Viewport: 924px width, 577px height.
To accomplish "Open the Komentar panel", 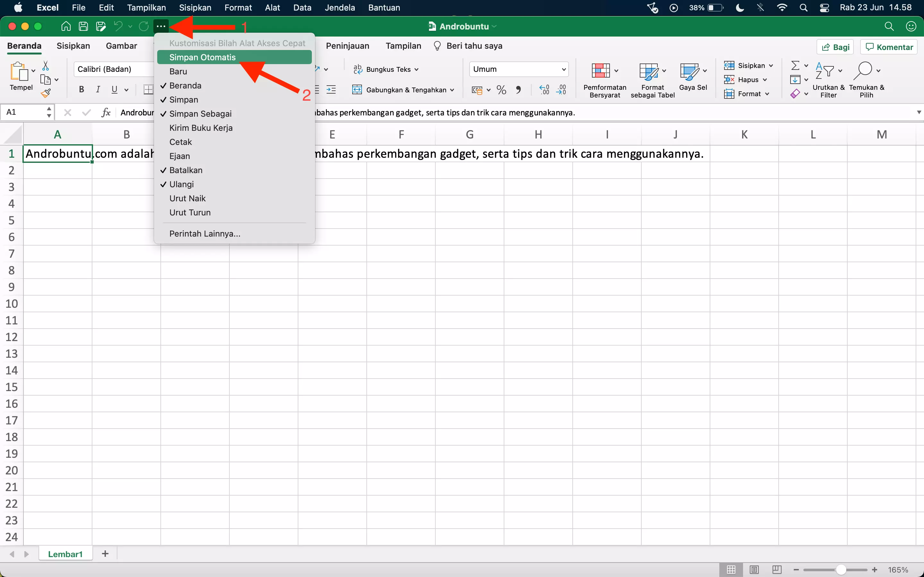I will [x=888, y=46].
